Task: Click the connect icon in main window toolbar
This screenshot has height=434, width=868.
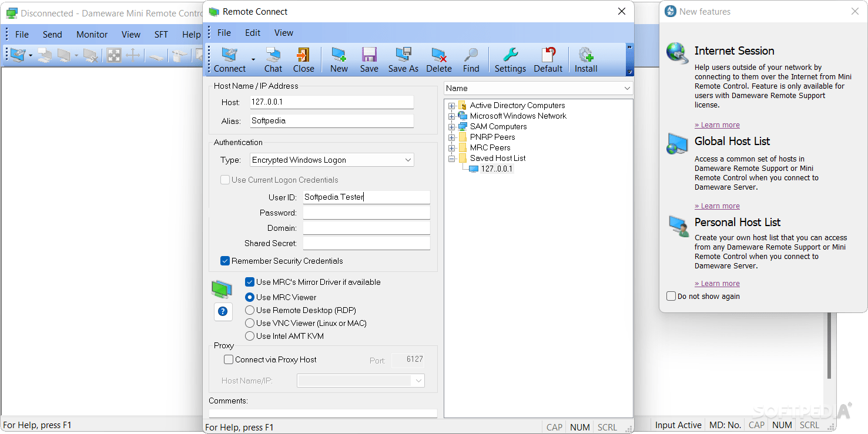Action: point(18,55)
